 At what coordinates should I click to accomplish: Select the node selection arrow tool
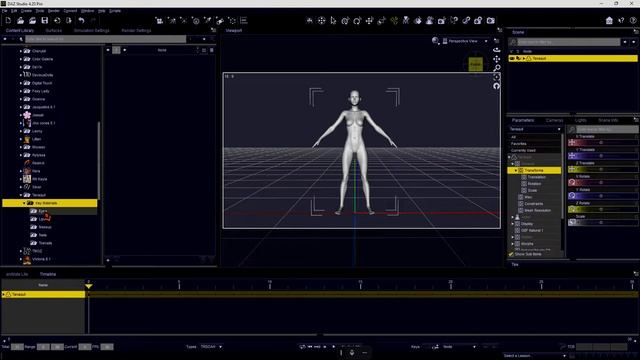click(x=333, y=20)
